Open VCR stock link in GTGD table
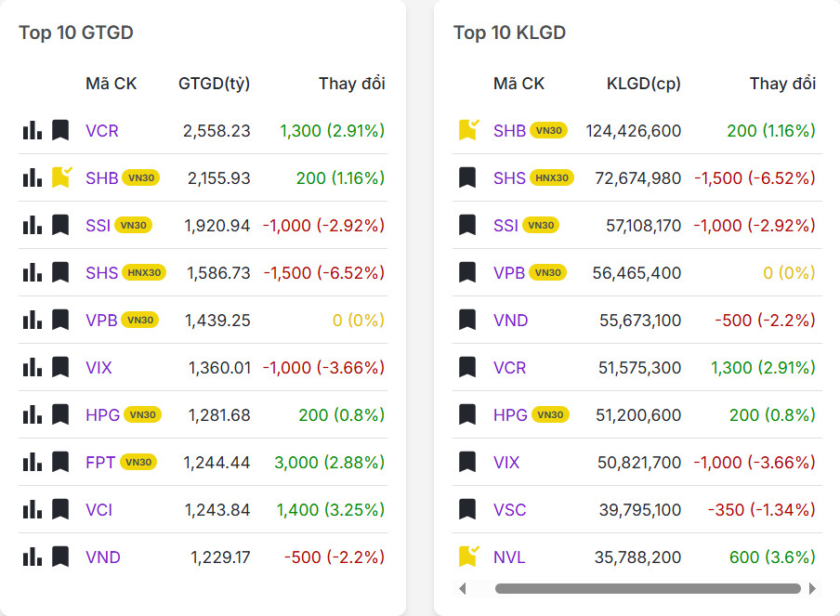The width and height of the screenshot is (840, 616). pyautogui.click(x=102, y=131)
